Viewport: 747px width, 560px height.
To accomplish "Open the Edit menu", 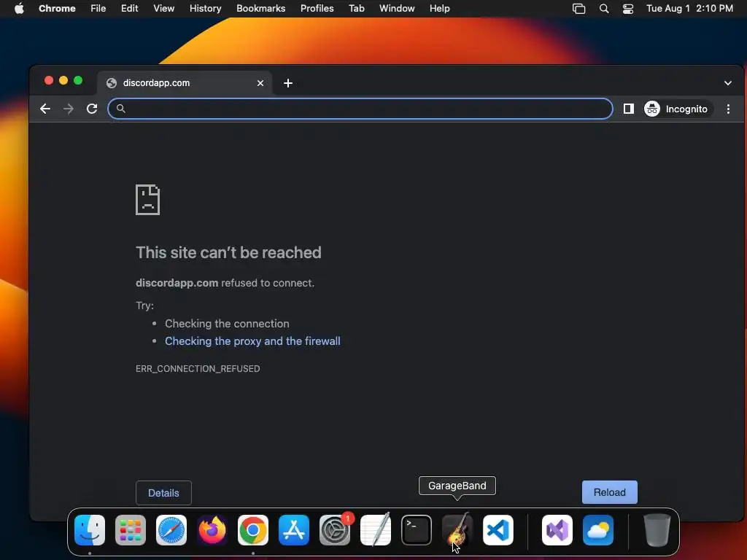I will pyautogui.click(x=129, y=8).
